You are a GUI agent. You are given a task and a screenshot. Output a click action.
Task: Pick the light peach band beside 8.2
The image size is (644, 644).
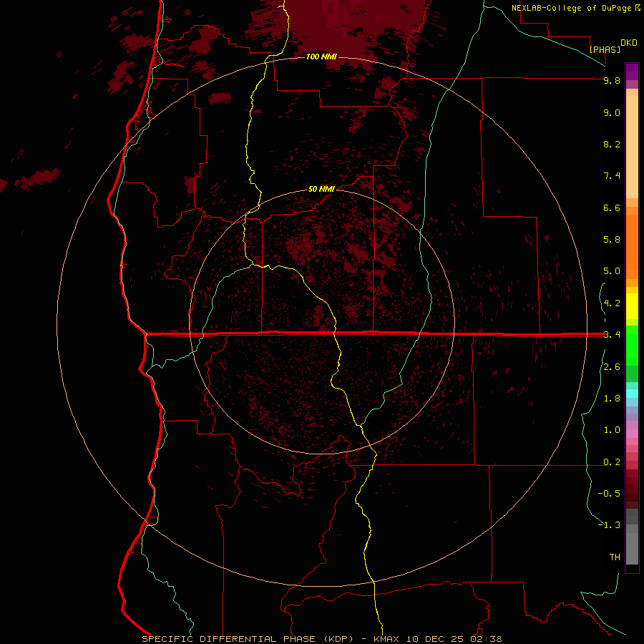632,147
